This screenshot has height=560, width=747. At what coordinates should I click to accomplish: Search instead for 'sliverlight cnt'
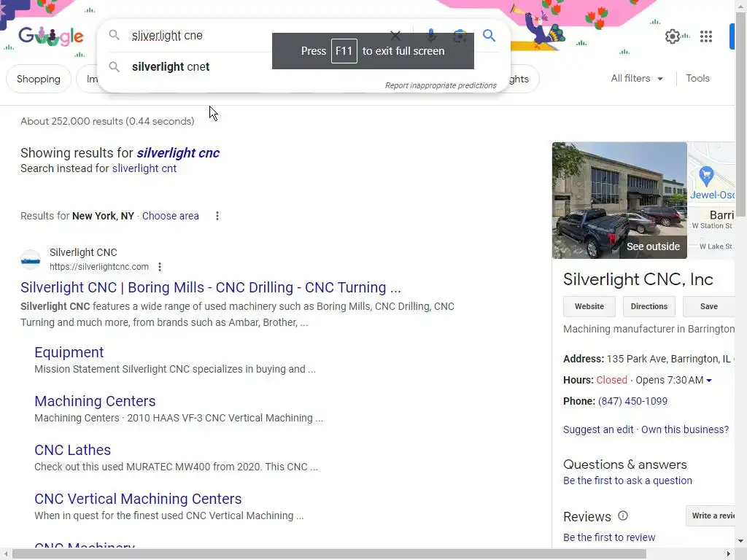[144, 168]
